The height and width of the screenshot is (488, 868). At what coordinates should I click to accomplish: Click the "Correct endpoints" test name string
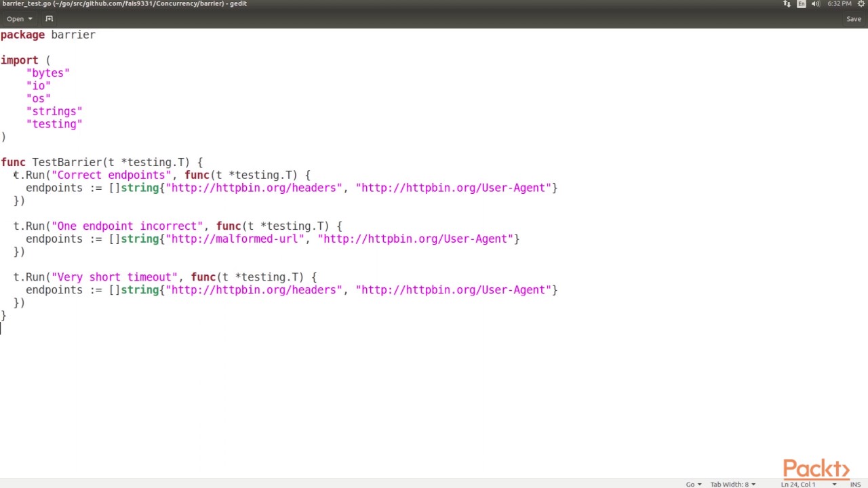point(111,175)
